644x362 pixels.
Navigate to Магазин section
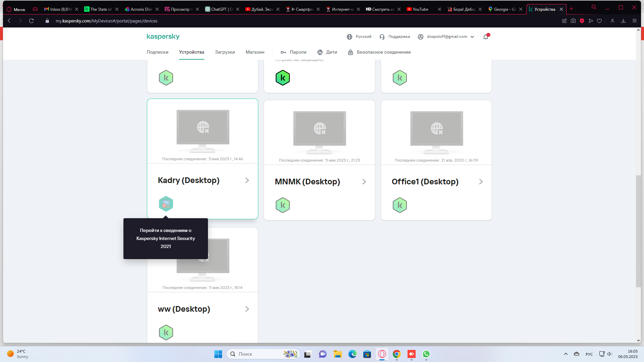[x=255, y=52]
